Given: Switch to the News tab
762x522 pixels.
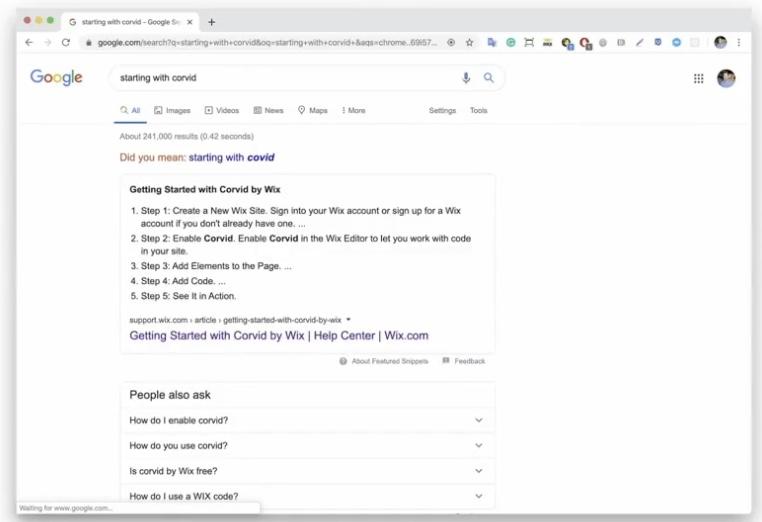Looking at the screenshot, I should point(269,110).
